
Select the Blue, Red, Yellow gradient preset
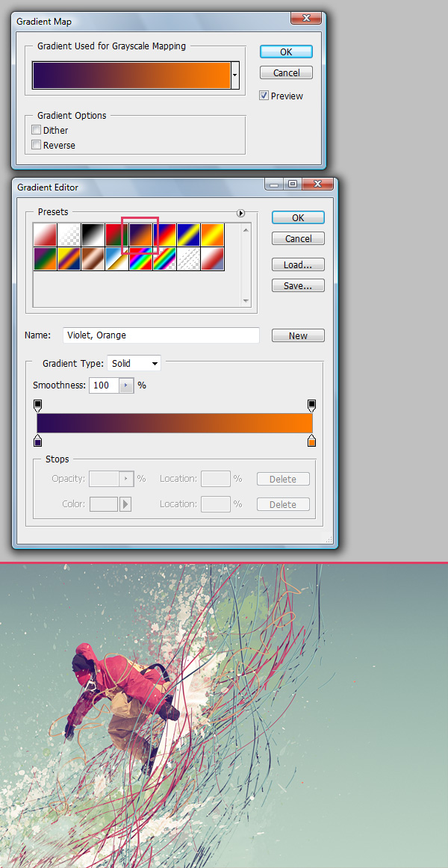pyautogui.click(x=164, y=235)
